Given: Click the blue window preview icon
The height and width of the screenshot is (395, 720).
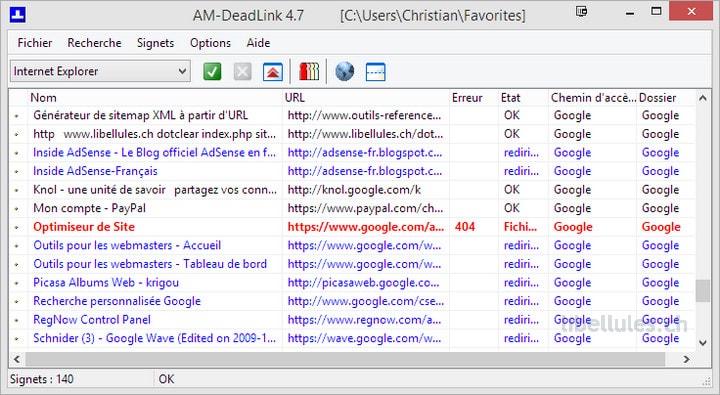Looking at the screenshot, I should tap(375, 72).
